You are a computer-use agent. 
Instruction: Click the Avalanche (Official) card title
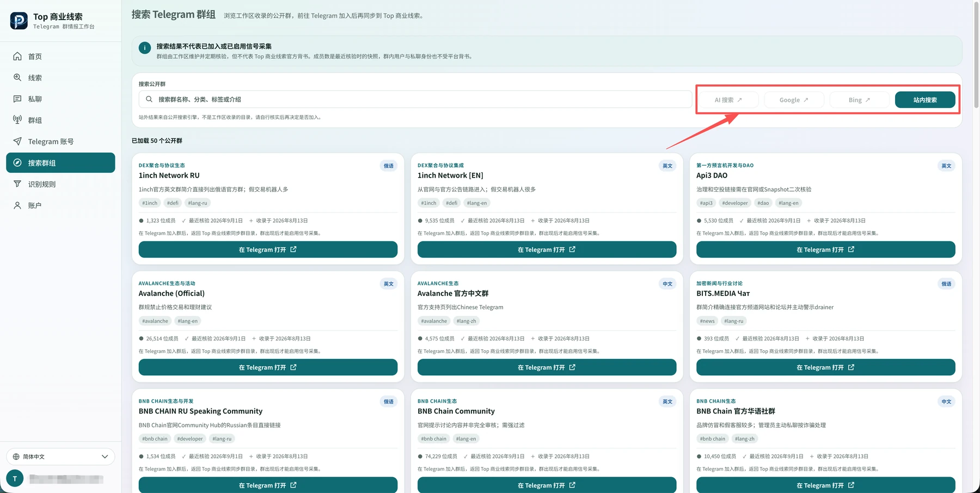click(x=171, y=294)
